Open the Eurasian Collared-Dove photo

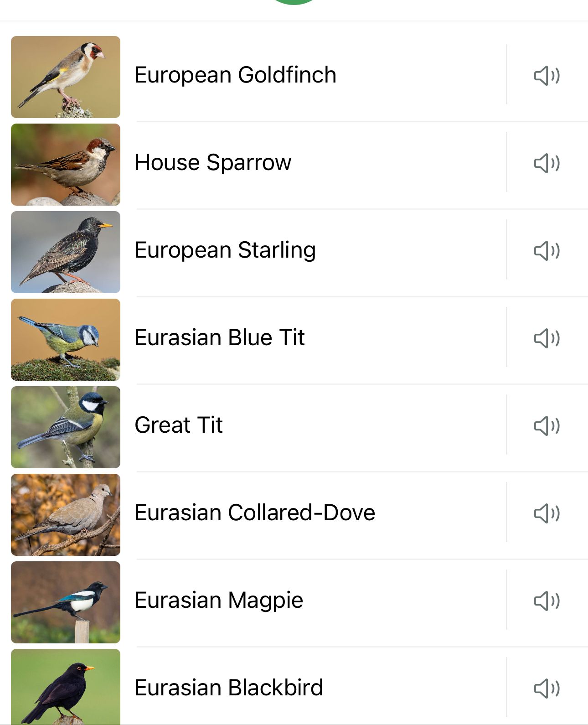click(66, 515)
